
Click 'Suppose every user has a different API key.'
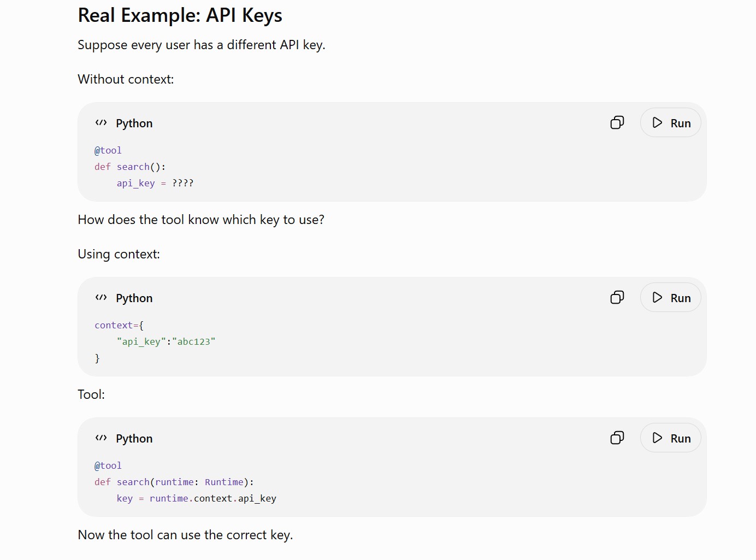(202, 45)
